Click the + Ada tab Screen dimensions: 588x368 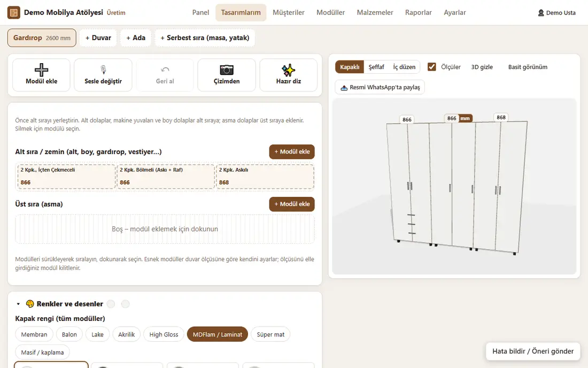136,38
